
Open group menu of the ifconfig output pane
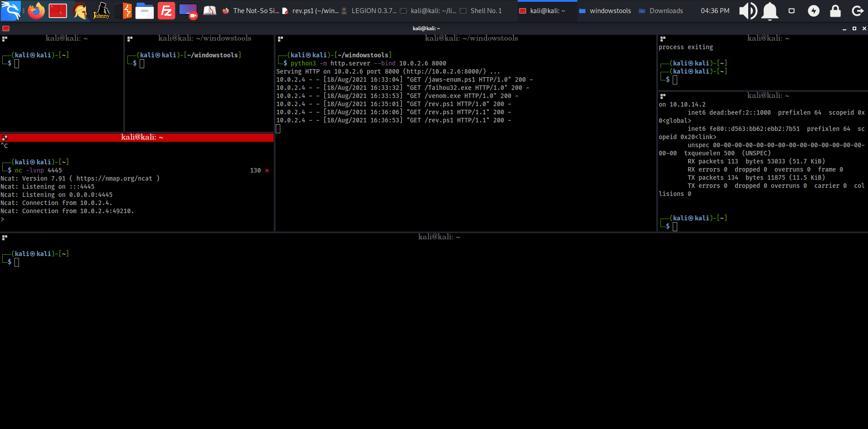coord(663,96)
